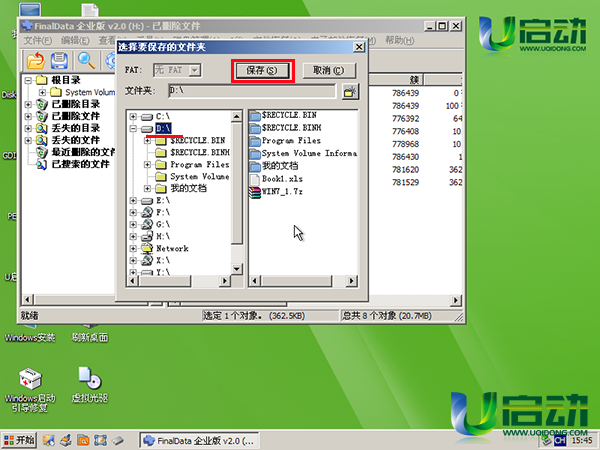Viewport: 600px width, 450px height.
Task: Click the 15:45 clock in tray
Action: 582,440
